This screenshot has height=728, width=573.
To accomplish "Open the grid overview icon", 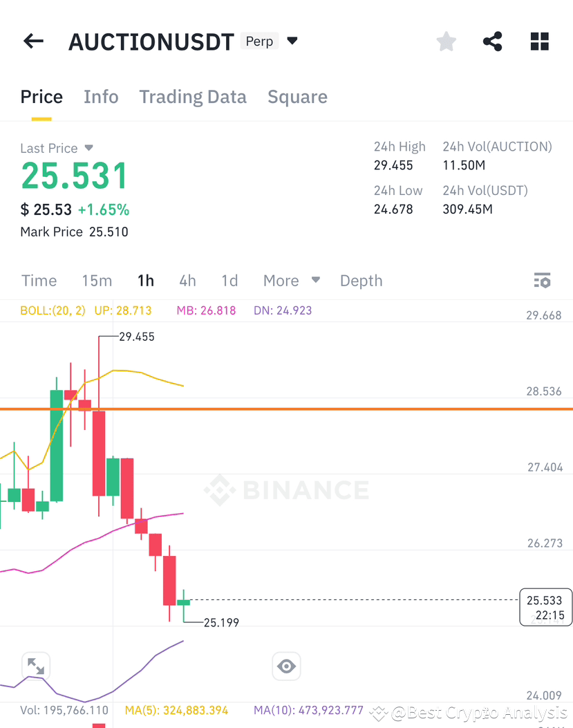I will tap(539, 41).
